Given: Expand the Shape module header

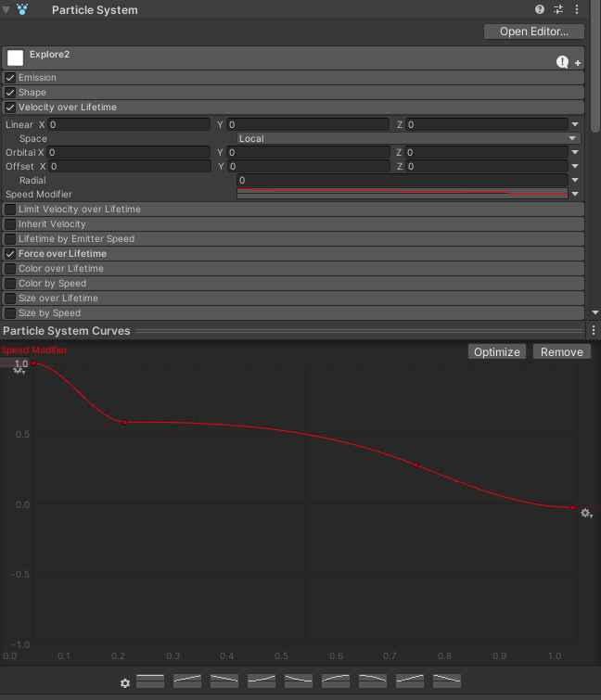Looking at the screenshot, I should [x=293, y=93].
